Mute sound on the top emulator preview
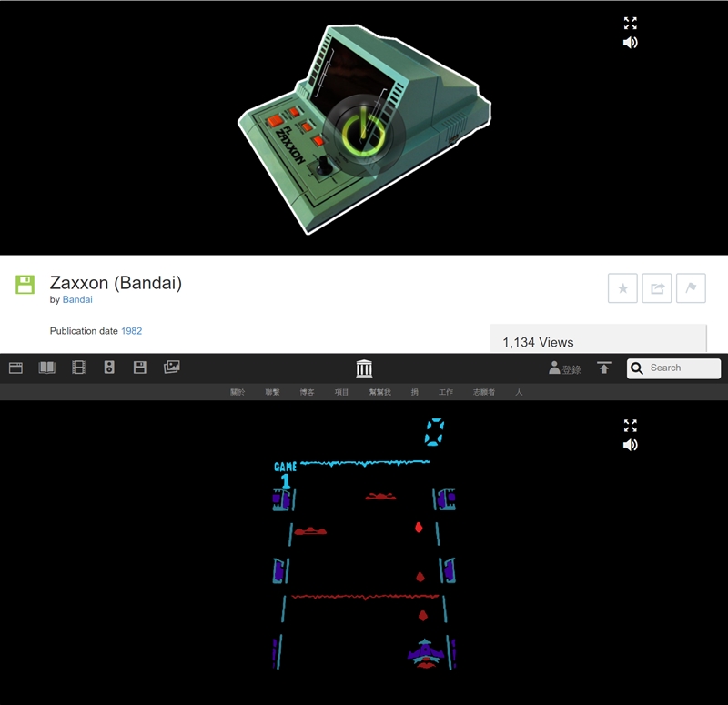Viewport: 728px width, 705px height. click(630, 43)
